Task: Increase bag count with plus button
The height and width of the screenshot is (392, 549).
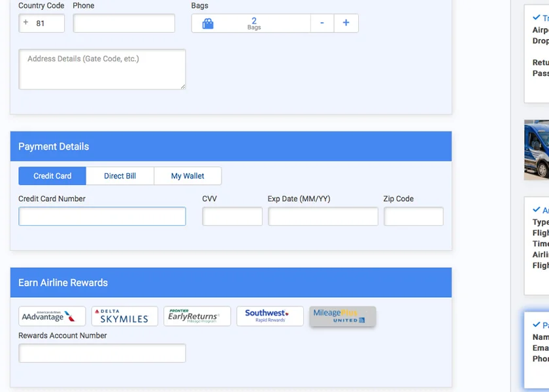Action: pyautogui.click(x=346, y=23)
